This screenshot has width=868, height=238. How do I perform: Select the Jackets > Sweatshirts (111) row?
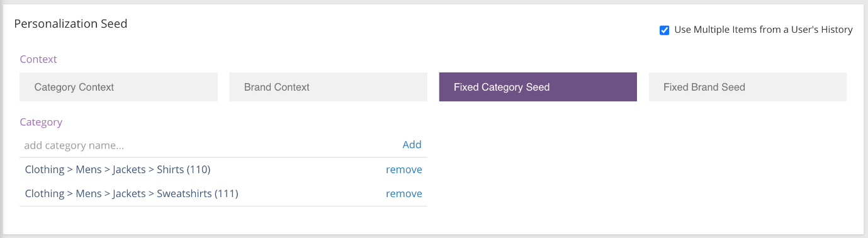click(x=223, y=193)
